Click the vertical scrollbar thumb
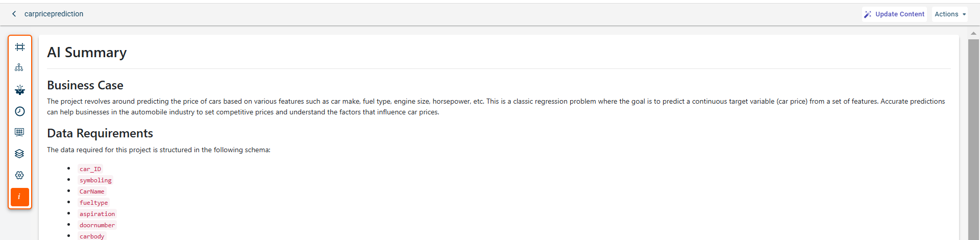Viewport: 980px width, 240px height. 973,138
